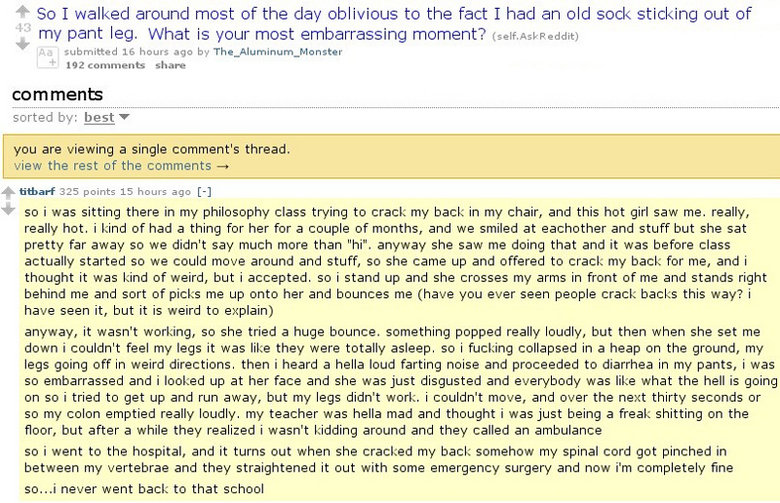Viewport: 780px width, 503px height.
Task: Upvote titbarf's comment
Action: point(8,192)
